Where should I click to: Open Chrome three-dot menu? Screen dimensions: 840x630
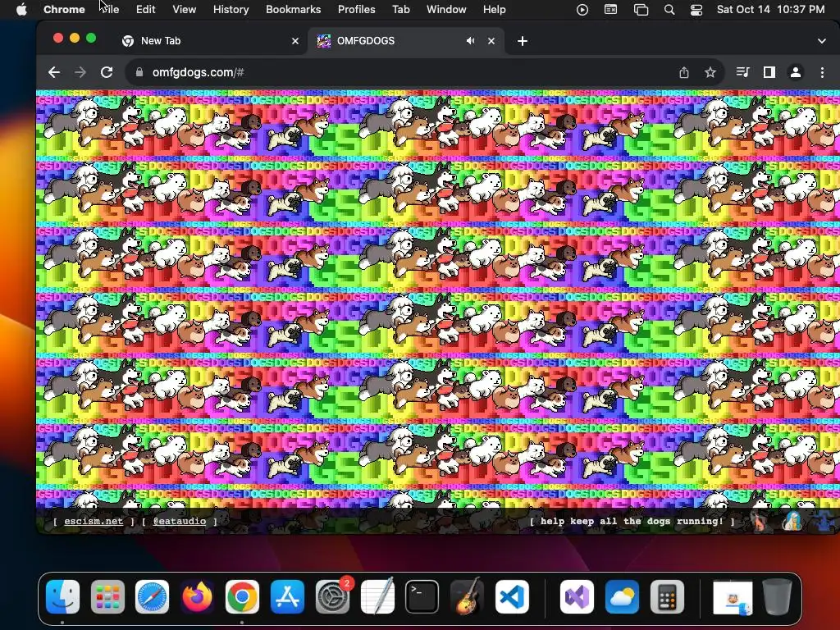point(822,72)
